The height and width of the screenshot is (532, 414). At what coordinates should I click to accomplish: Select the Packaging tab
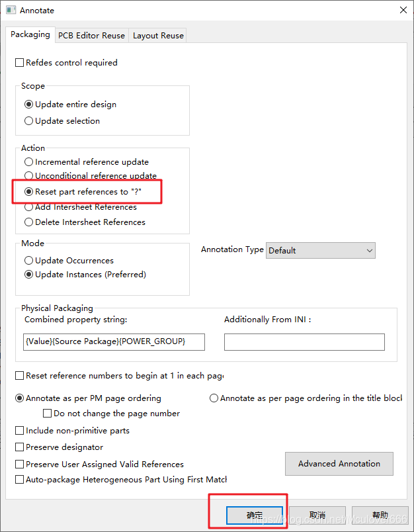point(30,34)
